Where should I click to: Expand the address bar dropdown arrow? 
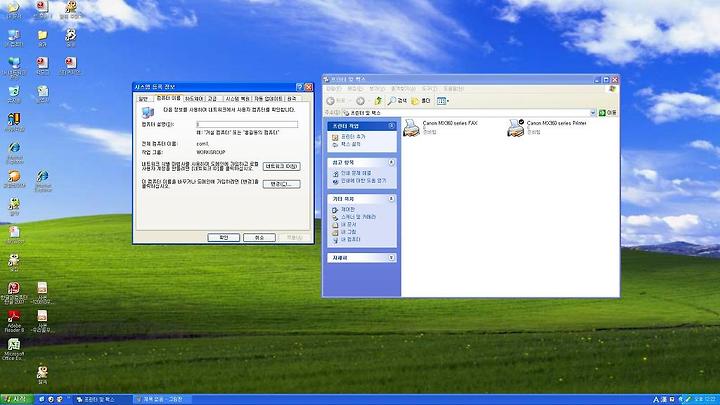coord(593,113)
